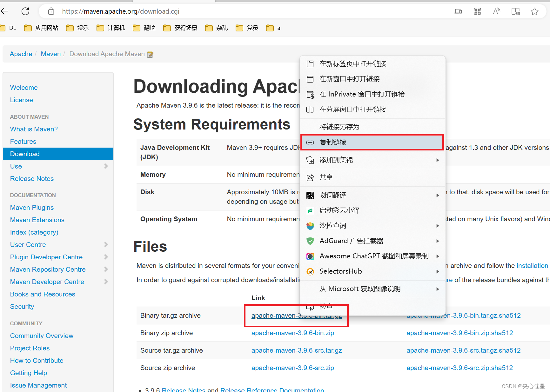Expand the Awesome ChatGPT submenu arrow
The height and width of the screenshot is (392, 550).
(438, 256)
